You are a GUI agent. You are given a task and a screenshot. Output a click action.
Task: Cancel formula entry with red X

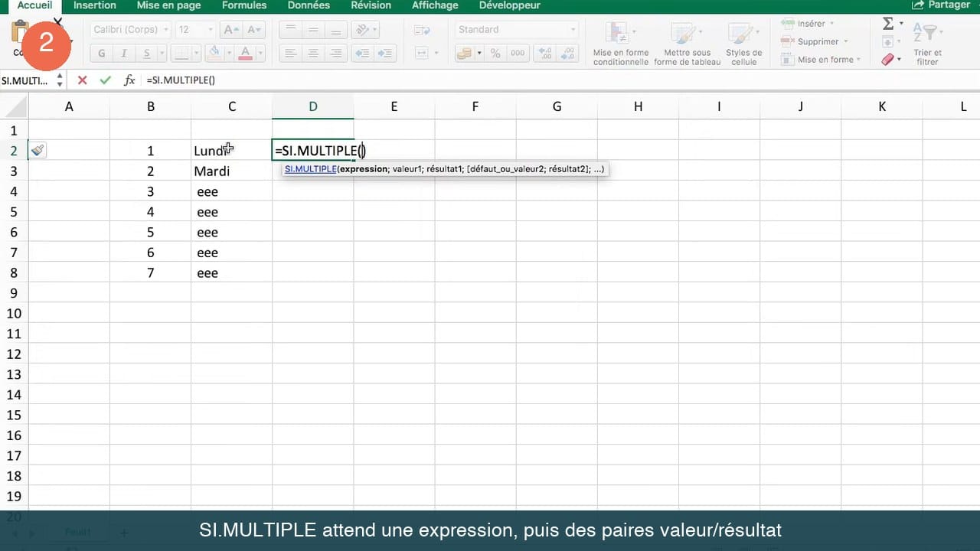83,80
